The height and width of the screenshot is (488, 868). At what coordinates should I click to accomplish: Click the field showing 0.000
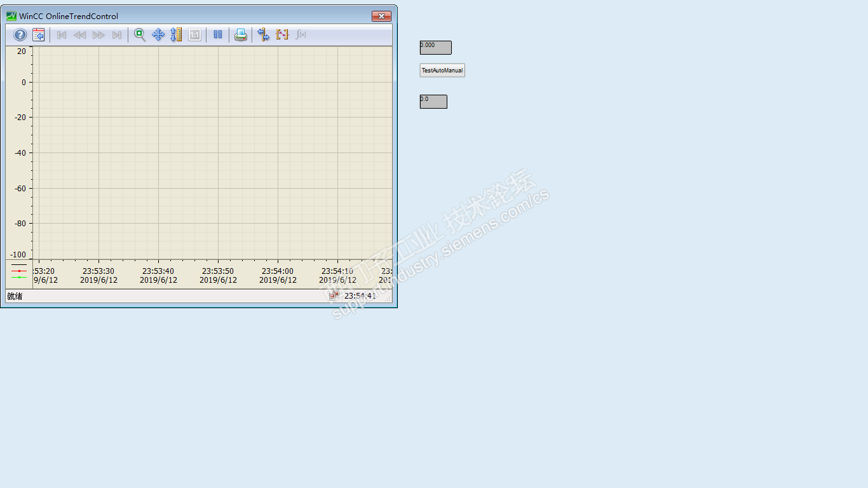[x=436, y=48]
